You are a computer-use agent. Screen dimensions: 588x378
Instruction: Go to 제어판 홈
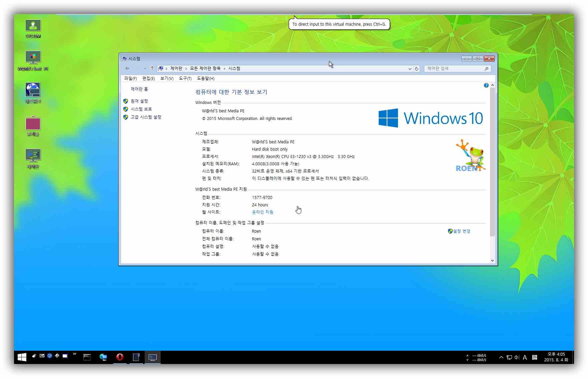click(139, 89)
